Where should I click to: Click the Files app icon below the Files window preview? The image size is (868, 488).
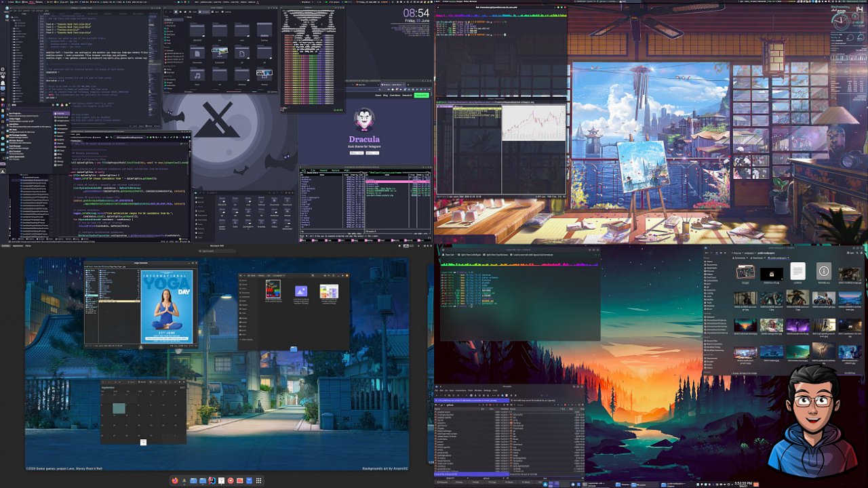point(293,349)
